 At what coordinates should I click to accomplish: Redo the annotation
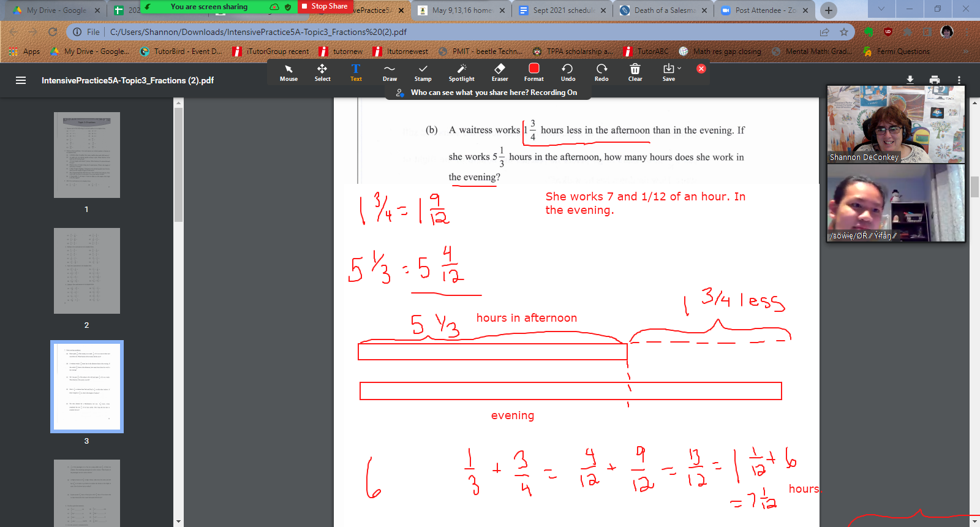coord(601,72)
